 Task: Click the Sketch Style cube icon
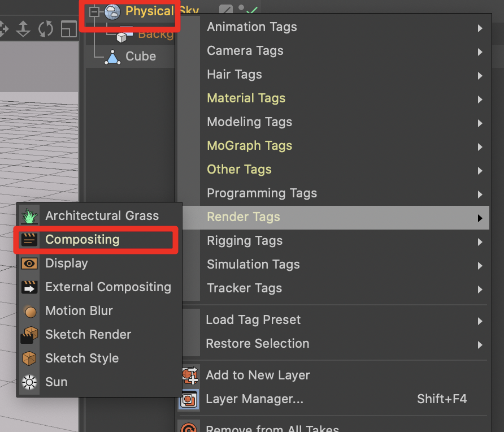pos(29,358)
